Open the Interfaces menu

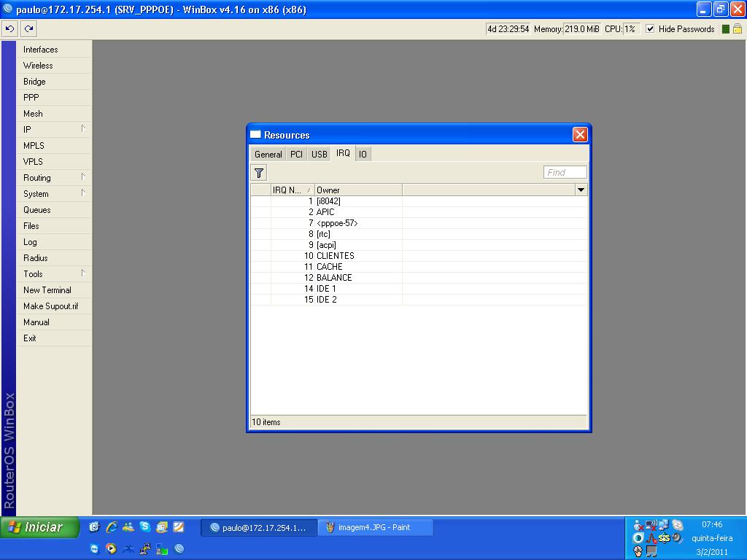click(x=53, y=50)
